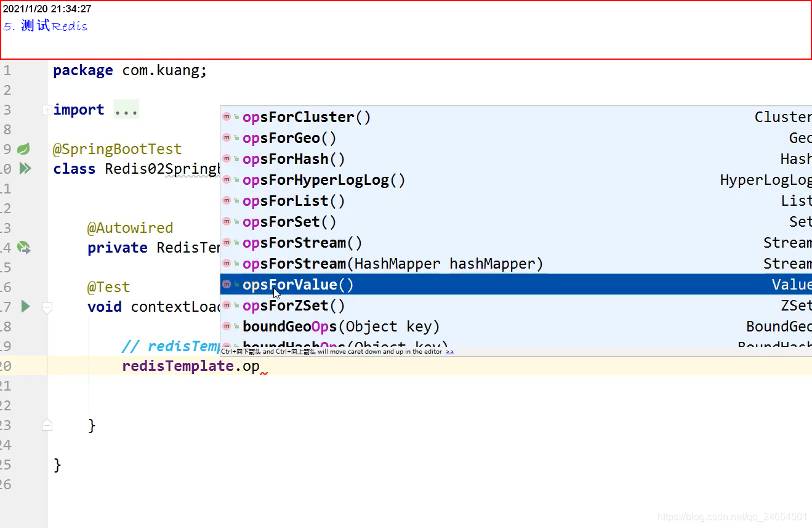Select opsForCluster() completion suggestion
The image size is (812, 528).
(x=516, y=117)
